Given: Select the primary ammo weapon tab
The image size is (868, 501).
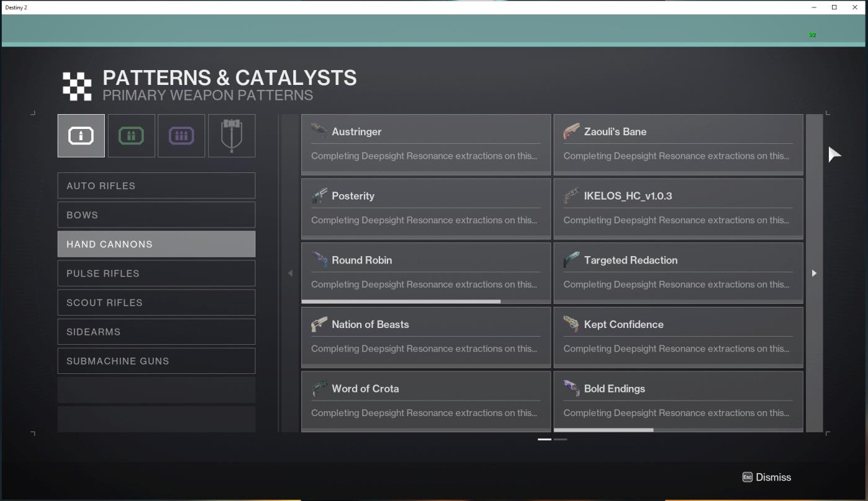Looking at the screenshot, I should tap(81, 136).
